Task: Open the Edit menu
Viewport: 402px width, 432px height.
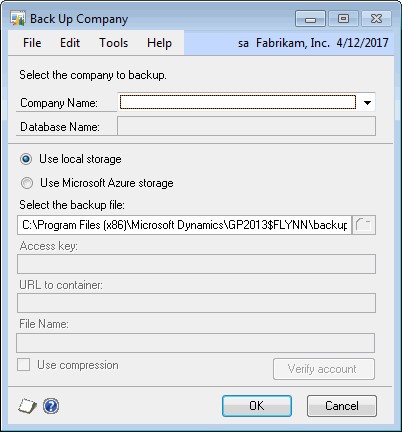Action: click(70, 43)
